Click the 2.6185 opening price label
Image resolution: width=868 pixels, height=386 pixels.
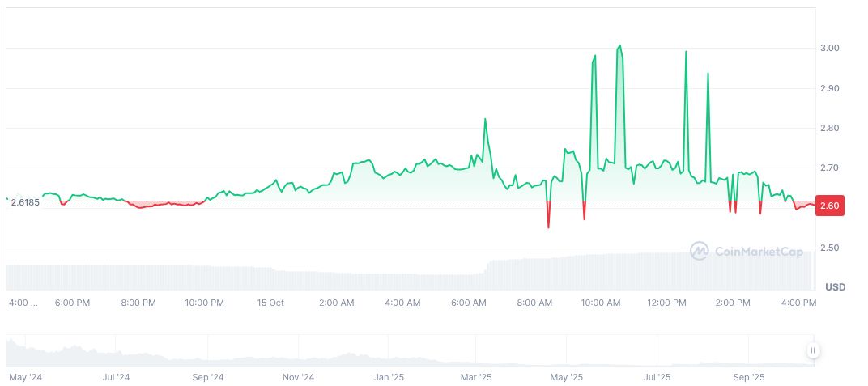pos(27,201)
